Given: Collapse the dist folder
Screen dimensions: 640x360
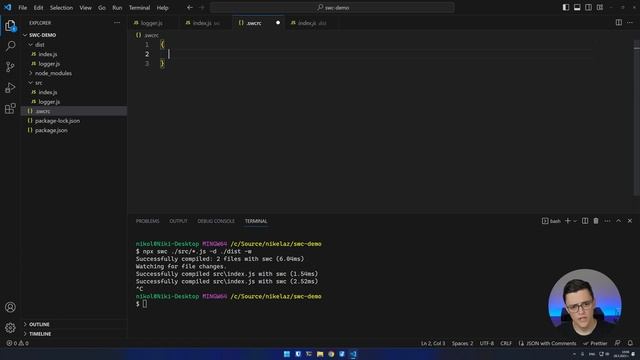Looking at the screenshot, I should click(x=74, y=44).
